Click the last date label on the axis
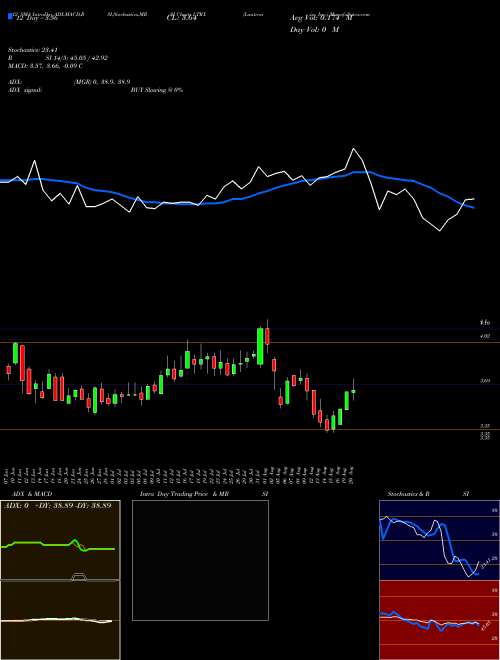This screenshot has width=500, height=660. (351, 475)
